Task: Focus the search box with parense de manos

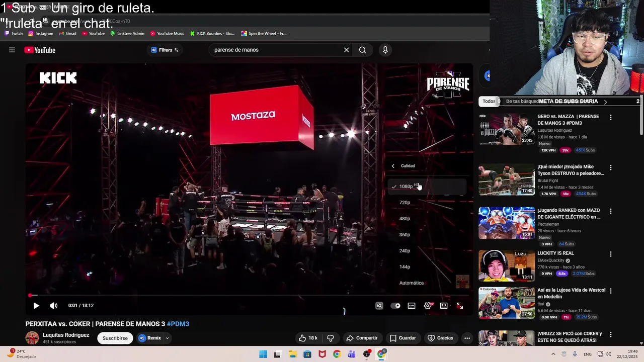Action: (276, 50)
